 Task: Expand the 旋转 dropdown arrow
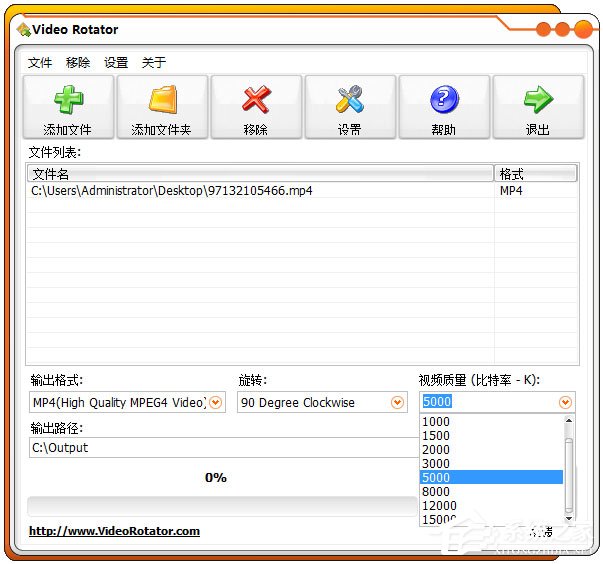pyautogui.click(x=397, y=403)
